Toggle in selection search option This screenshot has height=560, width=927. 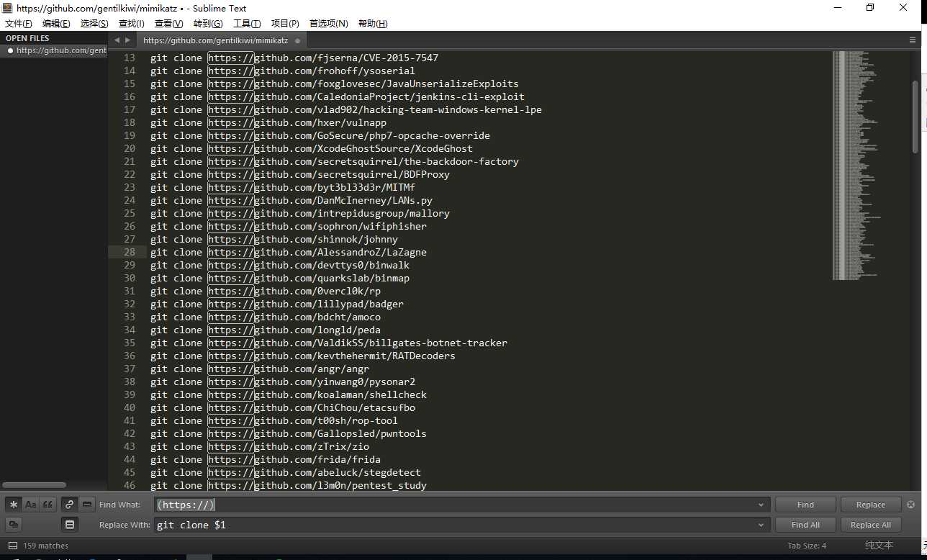point(87,505)
